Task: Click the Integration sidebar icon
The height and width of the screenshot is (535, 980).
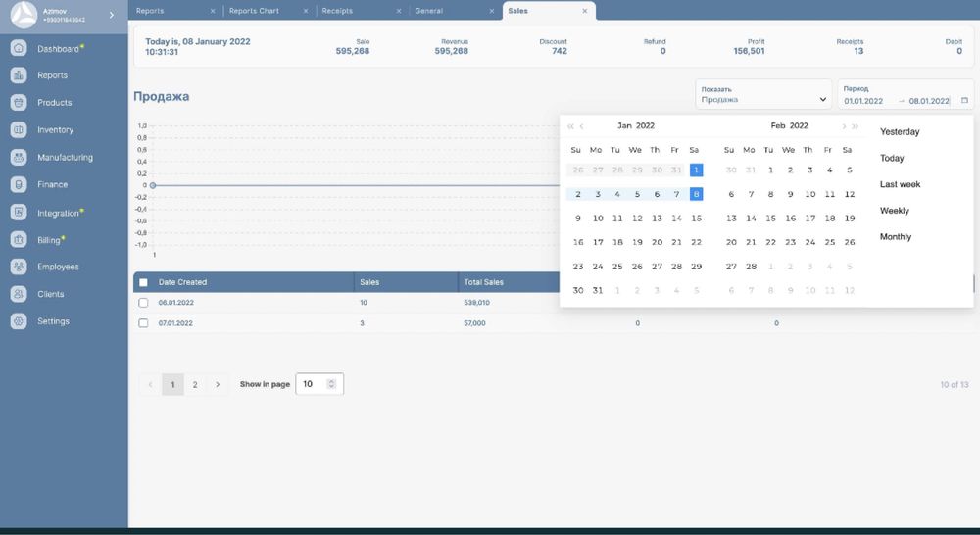Action: tap(19, 212)
